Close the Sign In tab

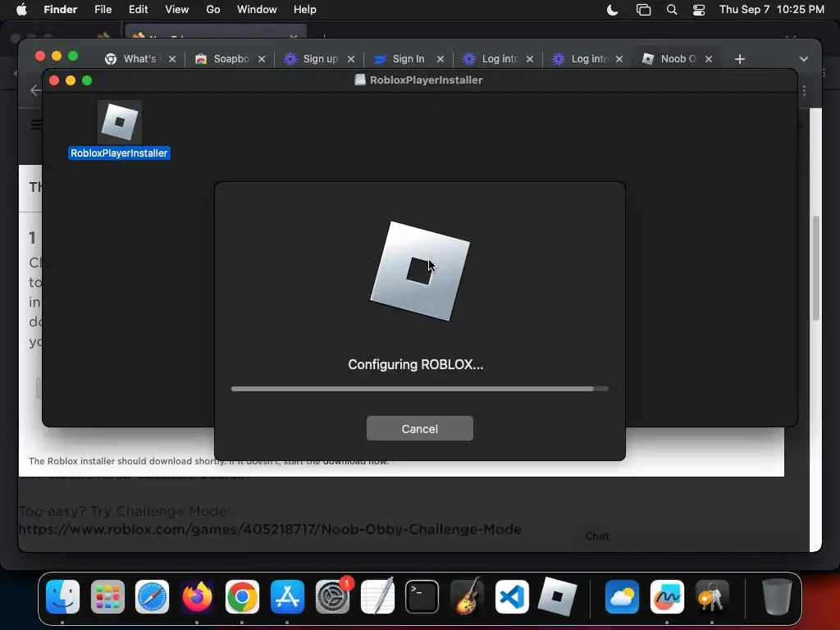click(x=441, y=59)
